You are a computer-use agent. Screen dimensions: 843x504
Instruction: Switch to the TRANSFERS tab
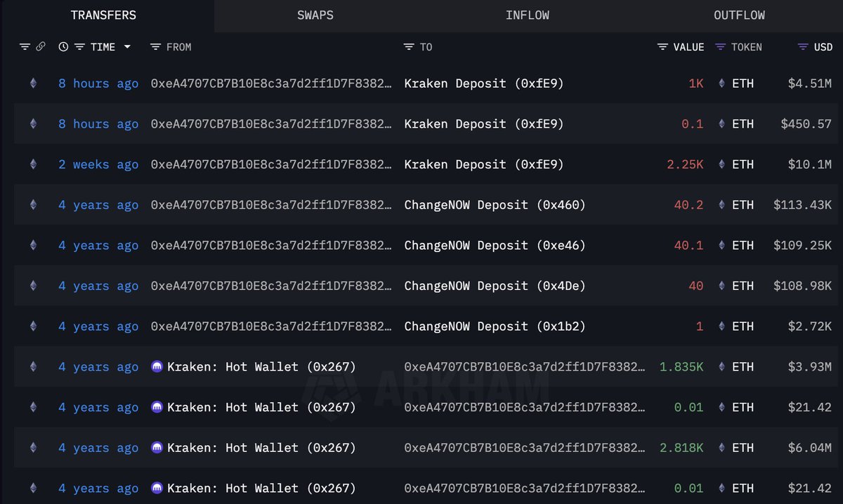(x=103, y=15)
